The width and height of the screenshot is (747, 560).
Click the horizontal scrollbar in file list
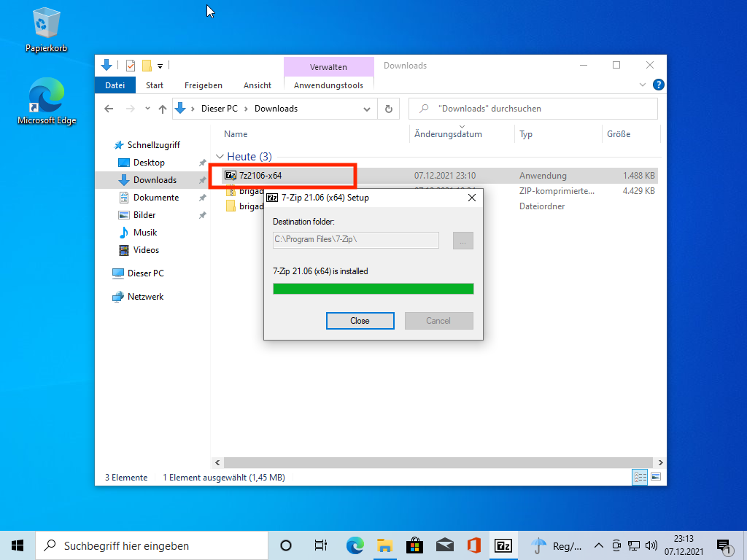(x=438, y=462)
